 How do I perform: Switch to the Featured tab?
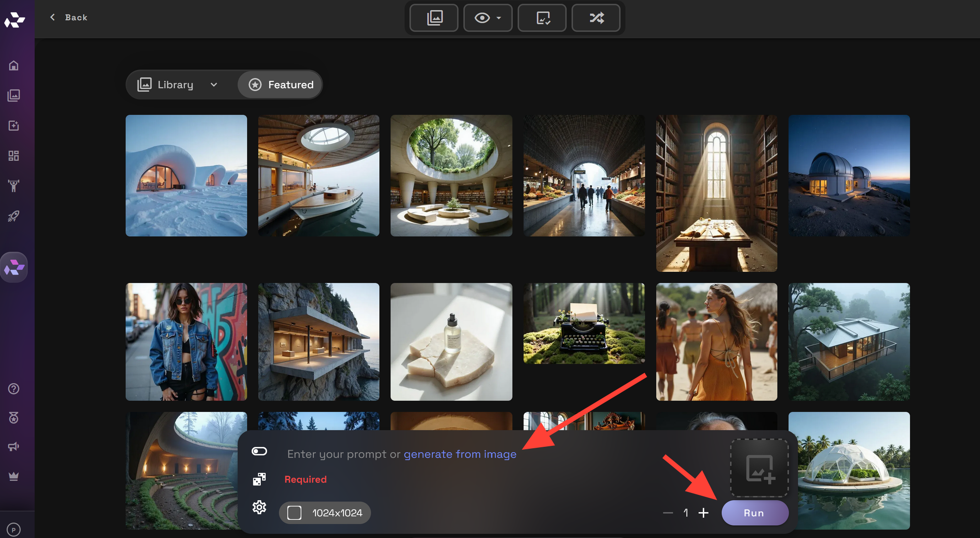[x=281, y=85]
